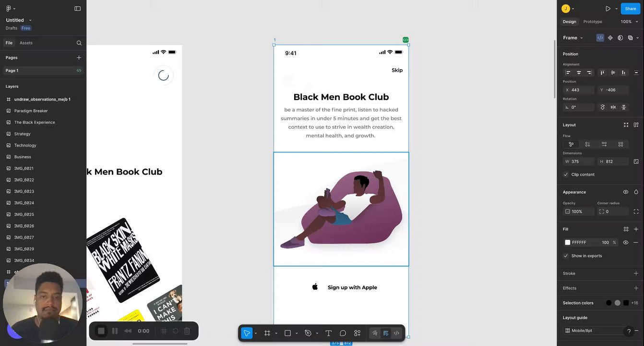Viewport: 644px width, 346px height.
Task: Add a stroke with plus icon
Action: coord(636,273)
